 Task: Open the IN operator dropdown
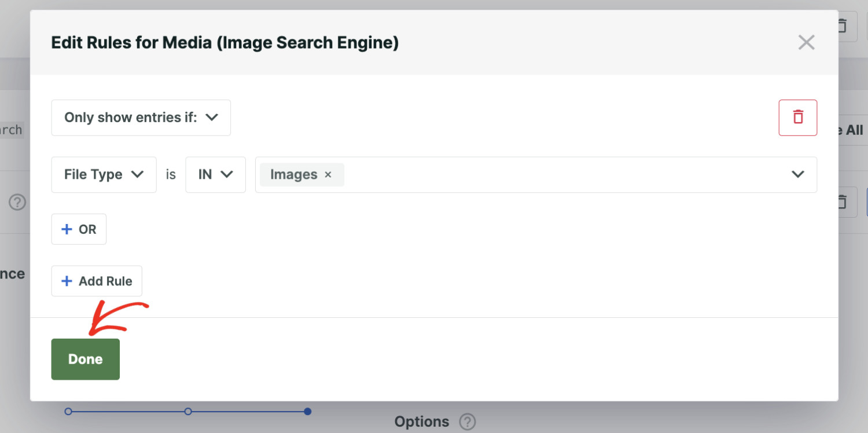coord(215,174)
